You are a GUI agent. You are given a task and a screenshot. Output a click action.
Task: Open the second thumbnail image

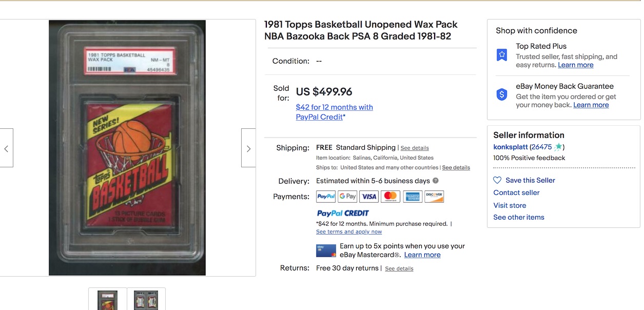tap(146, 299)
